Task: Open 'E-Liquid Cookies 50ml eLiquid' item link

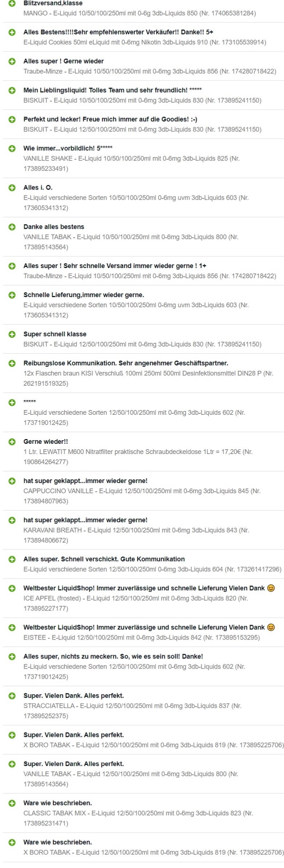Action: (145, 42)
